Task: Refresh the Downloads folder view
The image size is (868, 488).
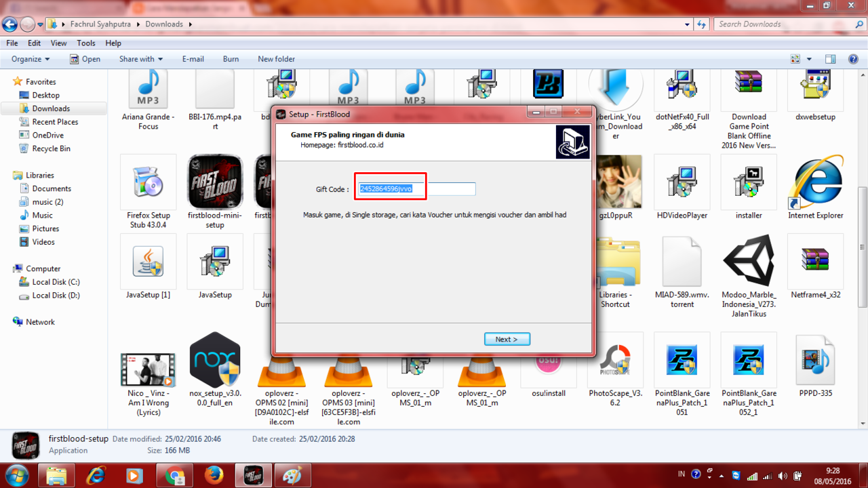Action: (x=702, y=24)
